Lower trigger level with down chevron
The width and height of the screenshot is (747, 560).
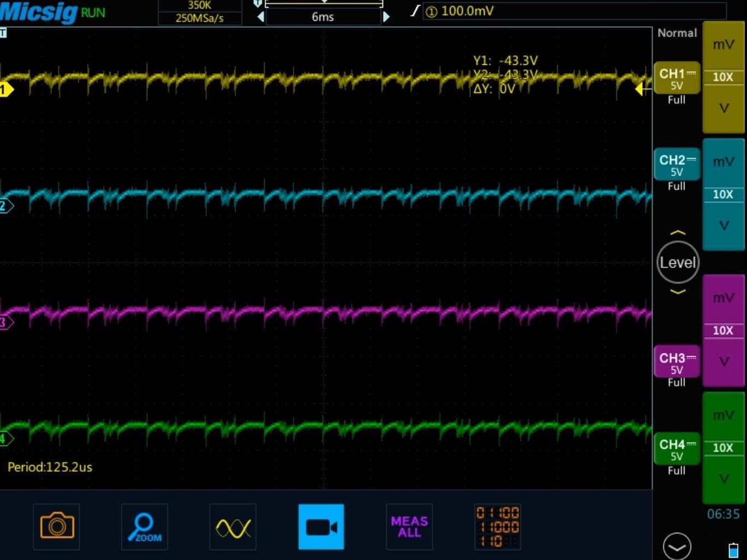[678, 292]
